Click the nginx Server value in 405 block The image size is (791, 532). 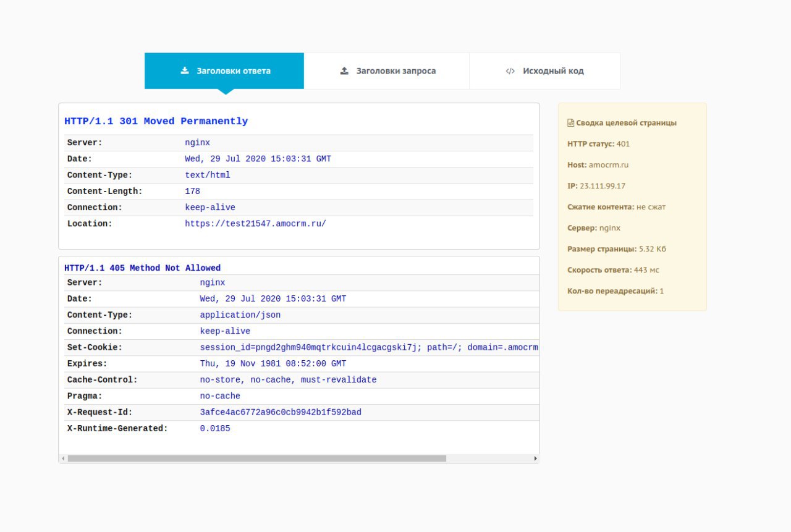(213, 283)
